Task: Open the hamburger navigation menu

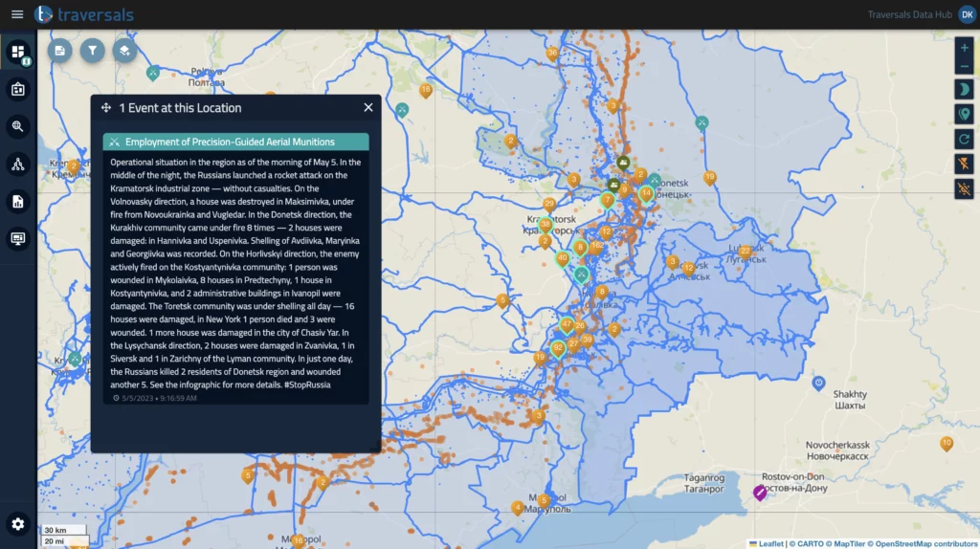Action: tap(17, 13)
